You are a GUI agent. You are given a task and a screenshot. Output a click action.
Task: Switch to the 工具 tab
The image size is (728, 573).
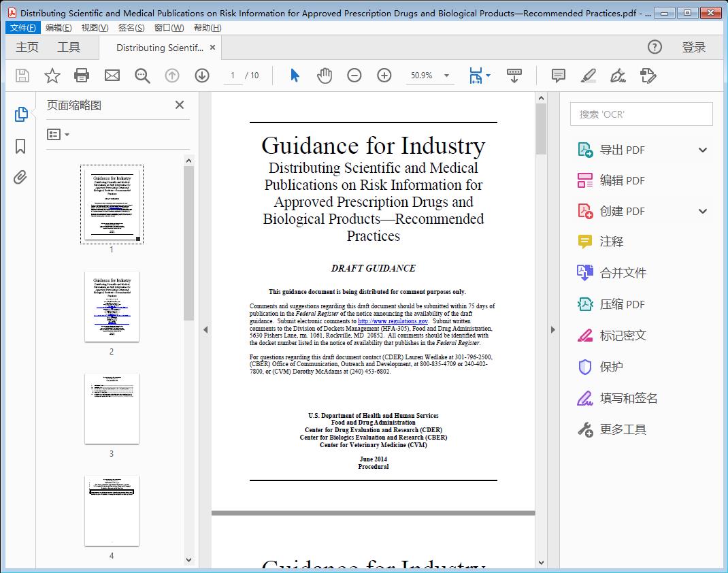point(69,48)
